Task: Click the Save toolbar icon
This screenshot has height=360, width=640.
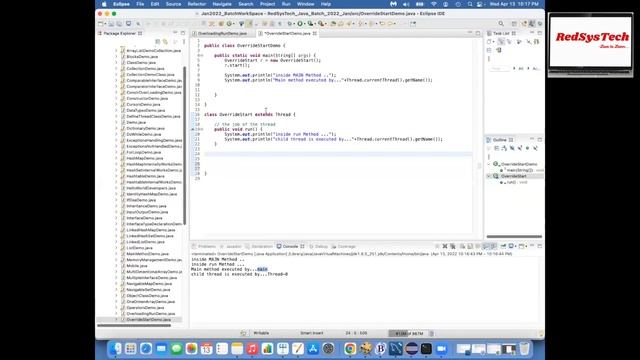Action: pyautogui.click(x=111, y=24)
